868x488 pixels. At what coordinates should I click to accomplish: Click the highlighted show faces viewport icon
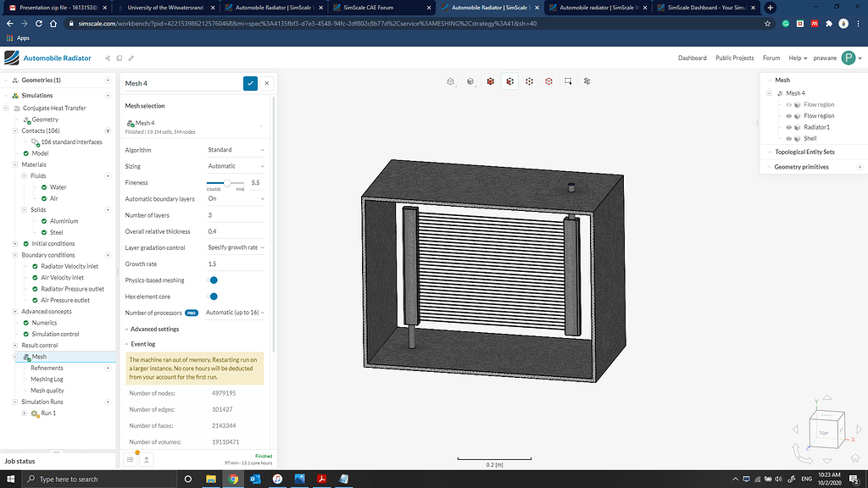click(509, 81)
